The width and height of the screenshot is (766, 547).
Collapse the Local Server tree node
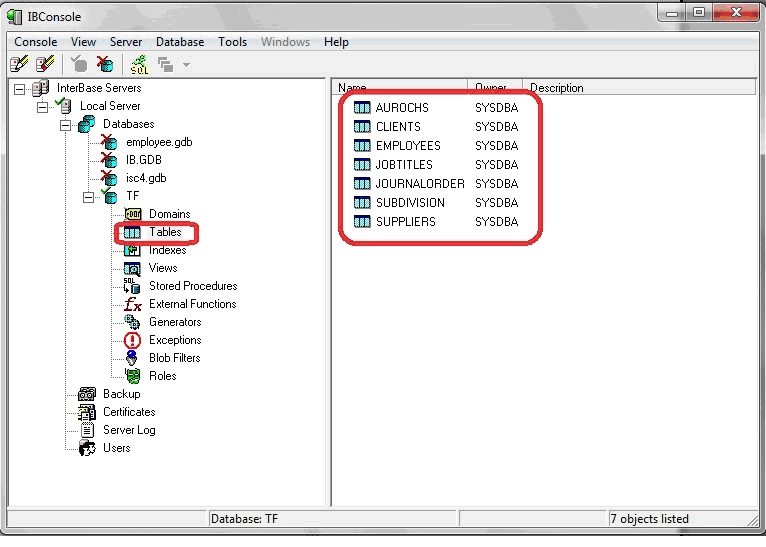[42, 106]
